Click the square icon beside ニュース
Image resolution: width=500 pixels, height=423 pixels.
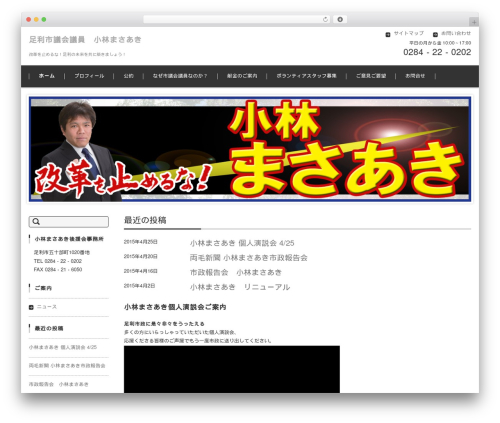[x=31, y=307]
